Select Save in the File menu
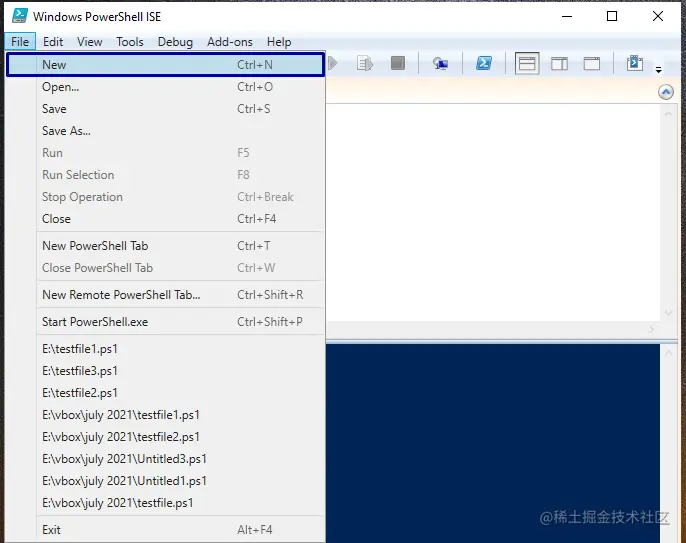 tap(166, 109)
